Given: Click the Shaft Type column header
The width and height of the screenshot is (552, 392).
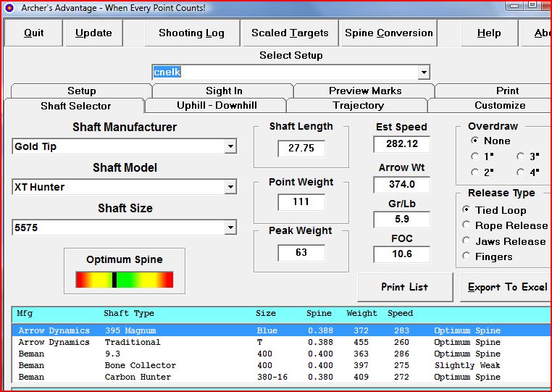Looking at the screenshot, I should coord(129,314).
